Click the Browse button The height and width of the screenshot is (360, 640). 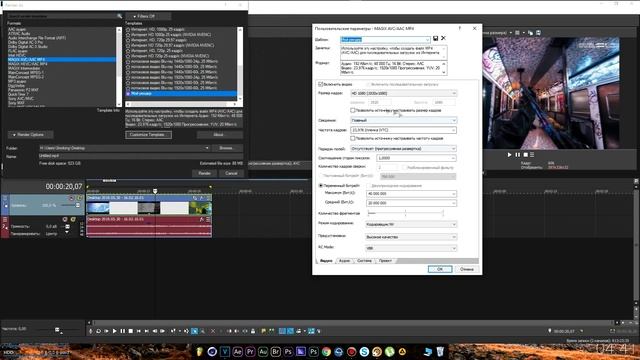point(227,148)
